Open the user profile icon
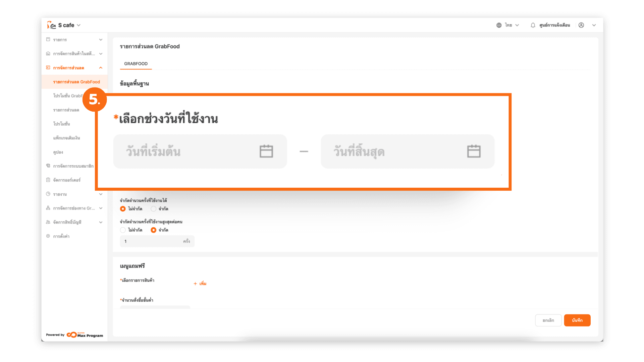The height and width of the screenshot is (362, 644). pos(581,25)
